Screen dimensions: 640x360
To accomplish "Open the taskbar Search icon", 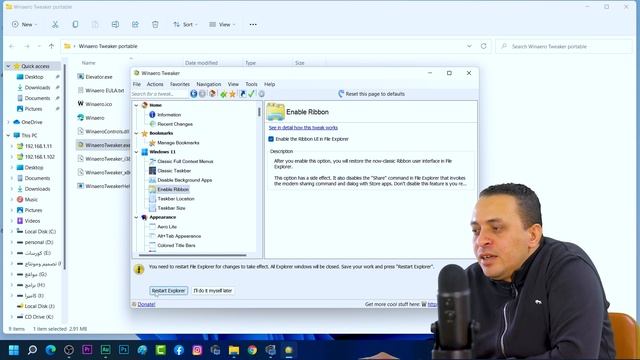I will [32, 350].
